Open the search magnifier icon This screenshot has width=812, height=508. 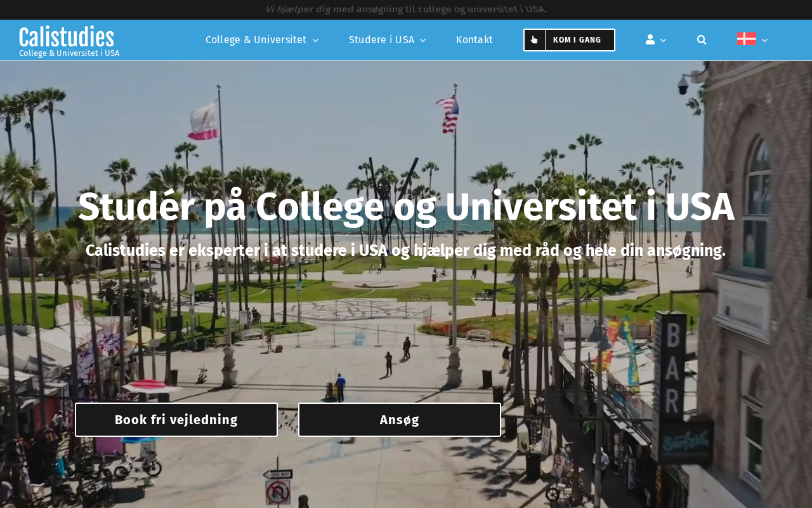tap(702, 40)
